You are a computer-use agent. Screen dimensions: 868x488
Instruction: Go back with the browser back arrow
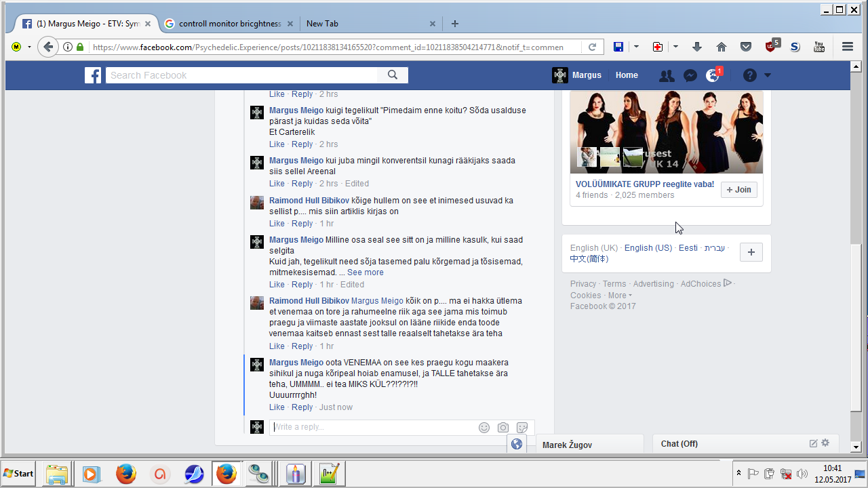point(47,47)
